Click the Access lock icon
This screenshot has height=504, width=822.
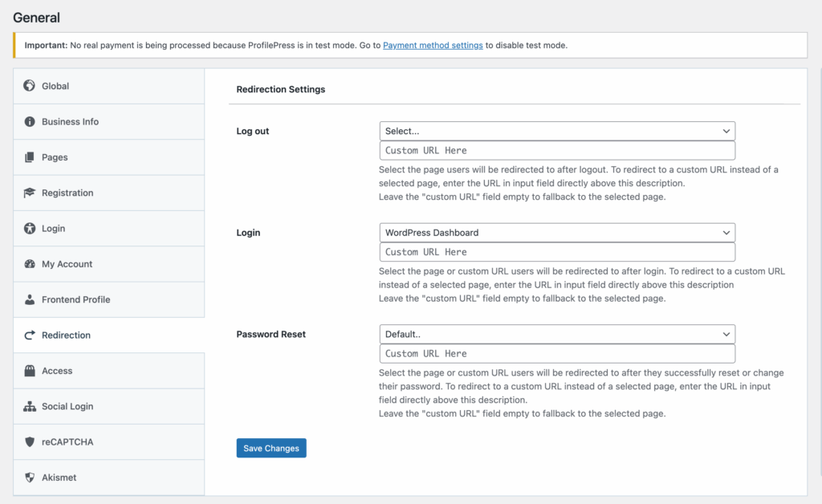pos(28,370)
